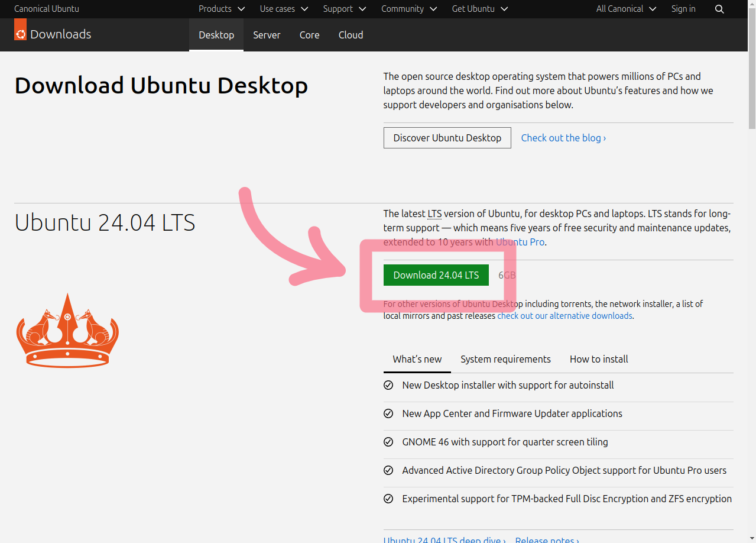756x543 pixels.
Task: Expand the Community menu
Action: (409, 9)
